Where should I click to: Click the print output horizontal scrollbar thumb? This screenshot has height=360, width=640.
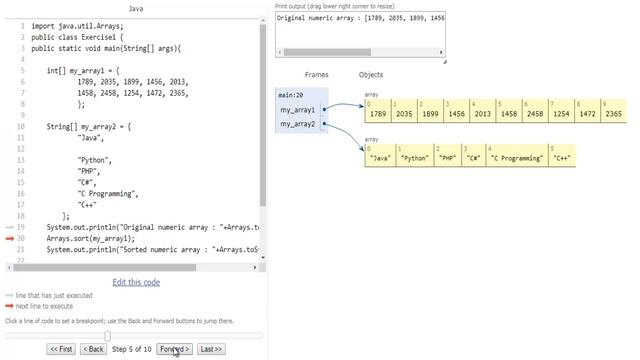tap(327, 52)
